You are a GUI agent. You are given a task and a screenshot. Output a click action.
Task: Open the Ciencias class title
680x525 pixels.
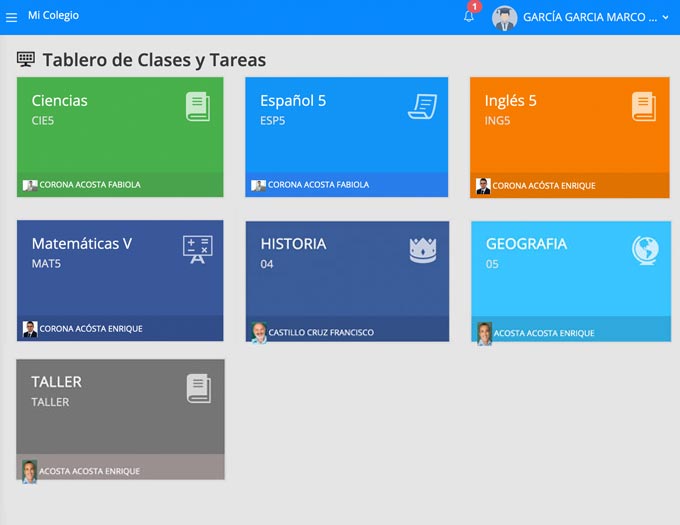click(59, 101)
